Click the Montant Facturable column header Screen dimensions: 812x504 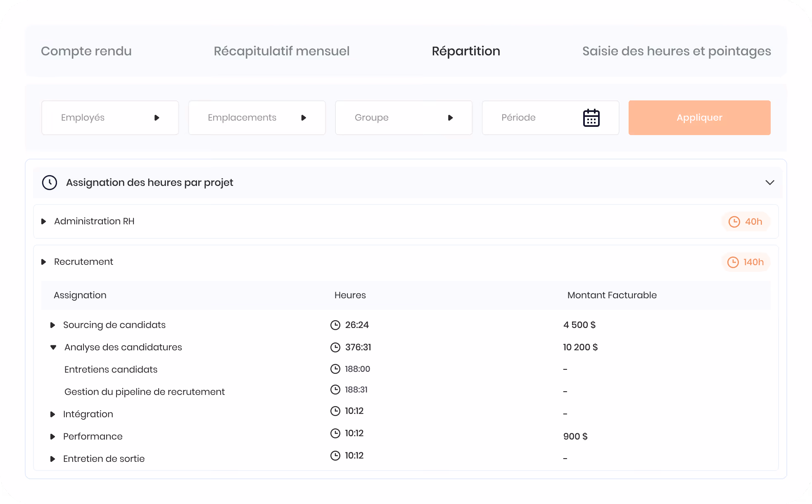pos(612,295)
